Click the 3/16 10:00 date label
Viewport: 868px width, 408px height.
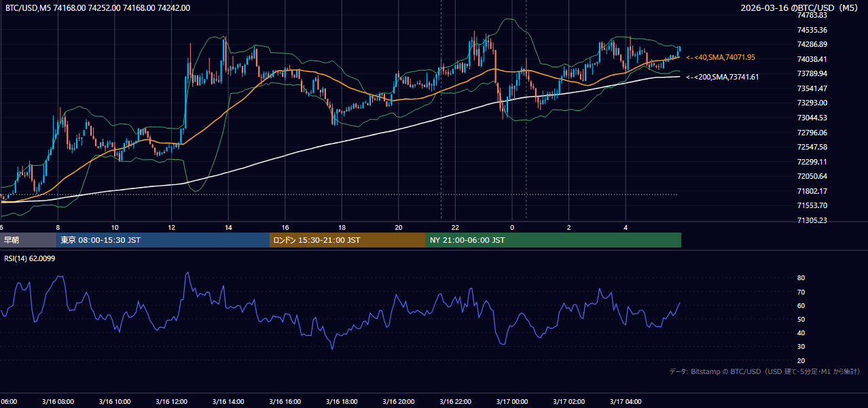pyautogui.click(x=115, y=401)
